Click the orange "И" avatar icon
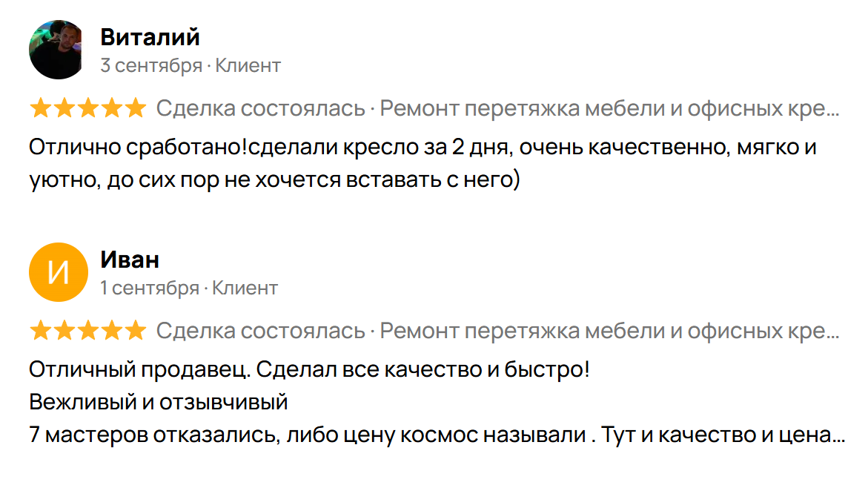The height and width of the screenshot is (488, 868). pos(59,272)
